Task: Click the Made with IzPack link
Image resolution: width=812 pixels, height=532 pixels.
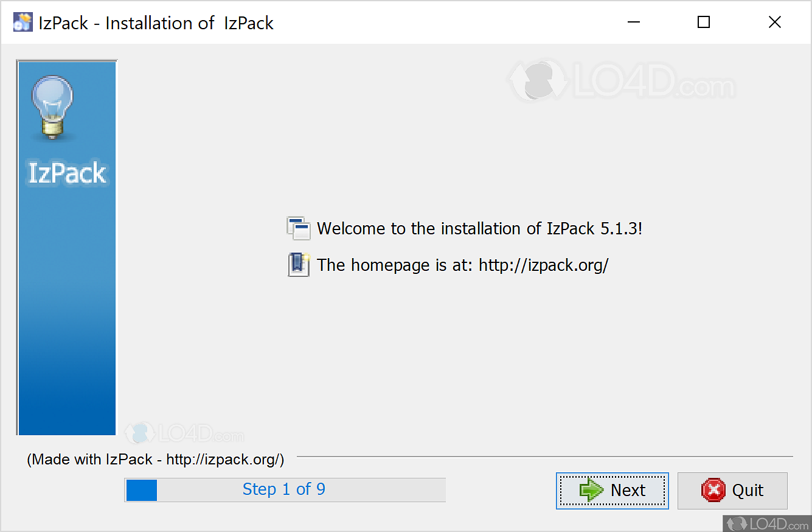Action: 155,460
